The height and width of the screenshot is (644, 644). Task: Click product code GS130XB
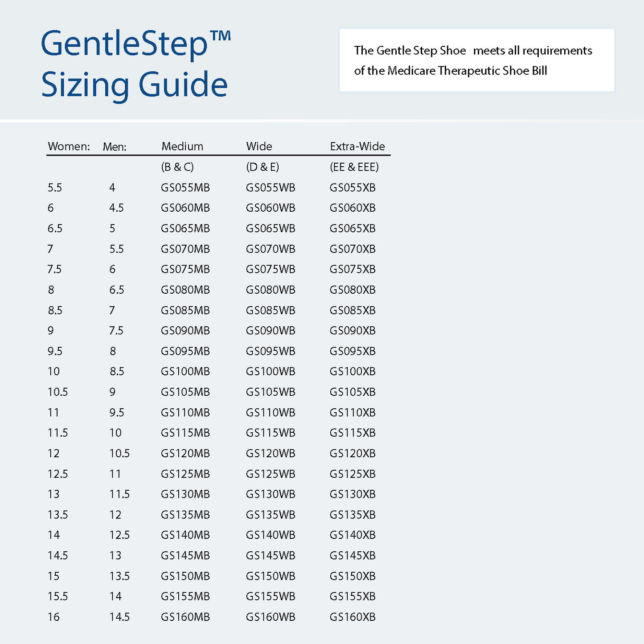pyautogui.click(x=353, y=494)
